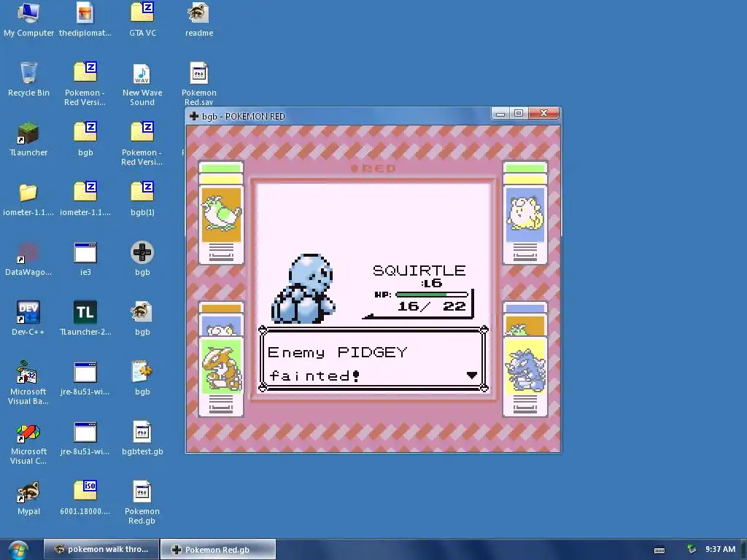This screenshot has height=560, width=747.
Task: Click the Squirtle sprite in game screen
Action: (x=303, y=289)
